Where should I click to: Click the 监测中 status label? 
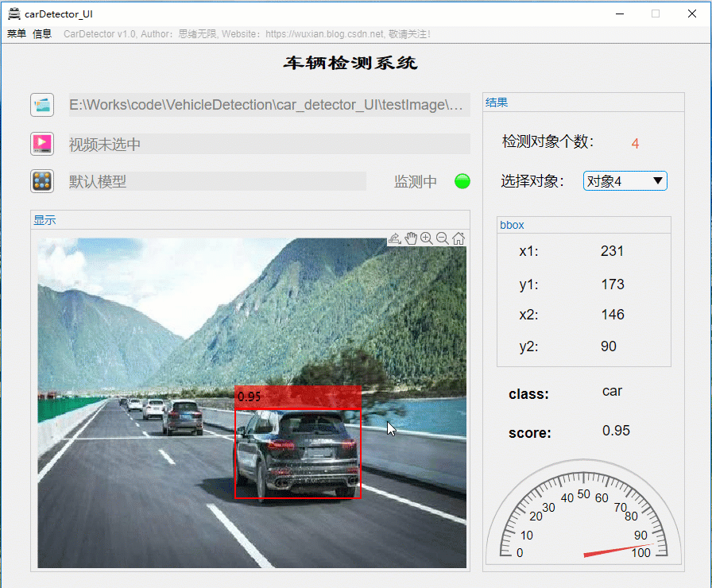click(x=415, y=182)
